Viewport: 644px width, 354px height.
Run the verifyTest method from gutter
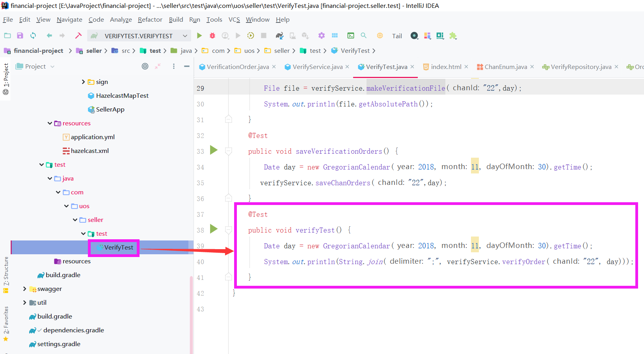pos(214,229)
